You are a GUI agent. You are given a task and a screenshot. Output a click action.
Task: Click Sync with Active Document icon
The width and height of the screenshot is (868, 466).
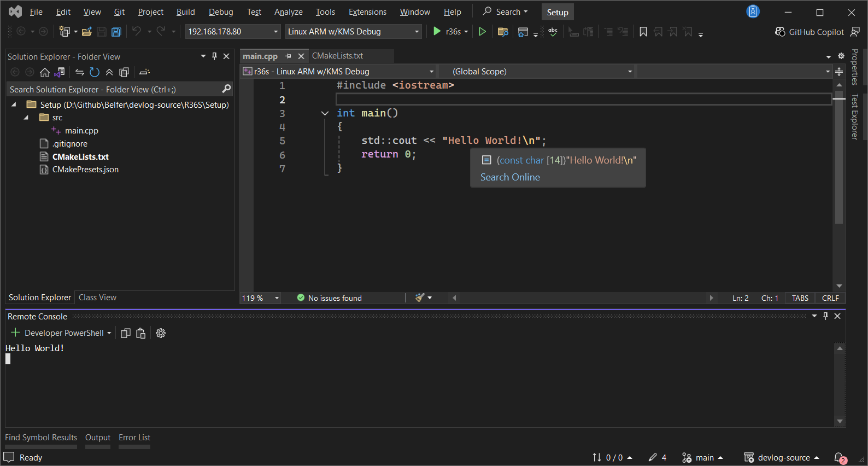pos(80,72)
